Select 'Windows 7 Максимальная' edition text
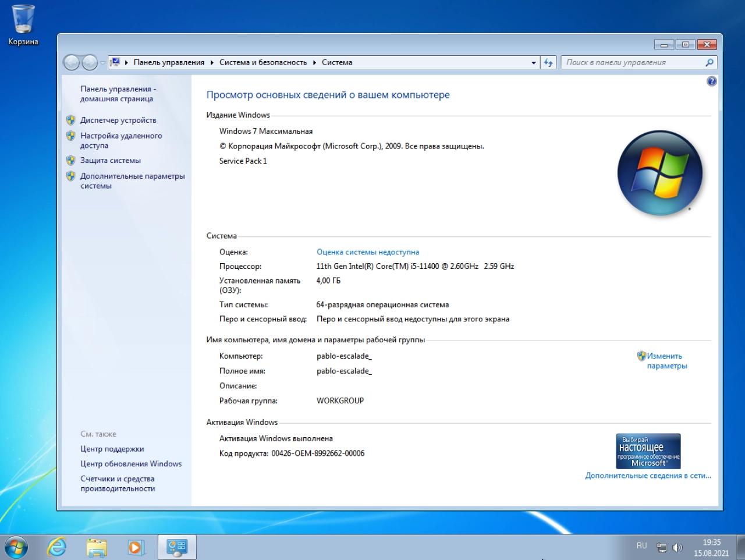Image resolution: width=745 pixels, height=560 pixels. 266,131
